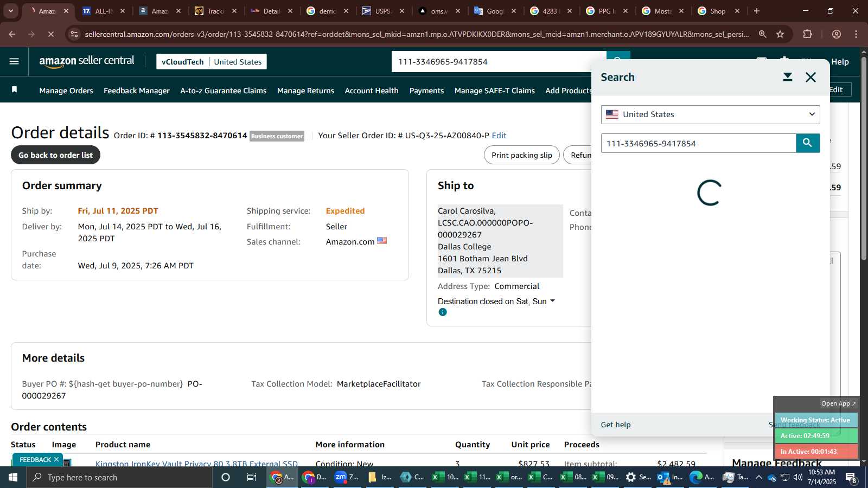The width and height of the screenshot is (868, 488).
Task: Open Task View on taskbar
Action: coord(252,477)
